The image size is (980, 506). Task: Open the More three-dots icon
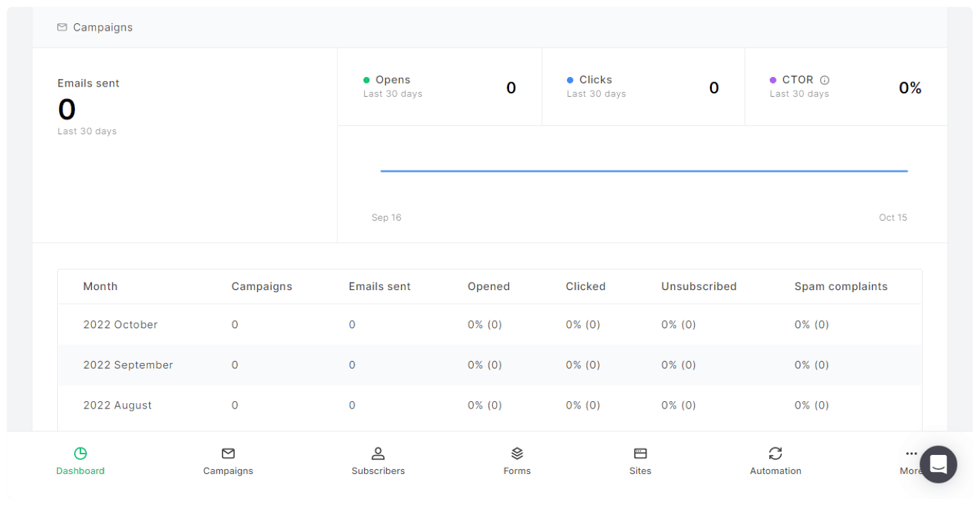[x=911, y=454]
